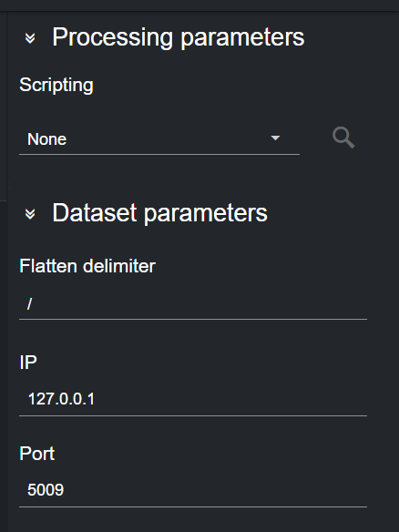
Task: Focus the Port input field
Action: click(x=193, y=490)
